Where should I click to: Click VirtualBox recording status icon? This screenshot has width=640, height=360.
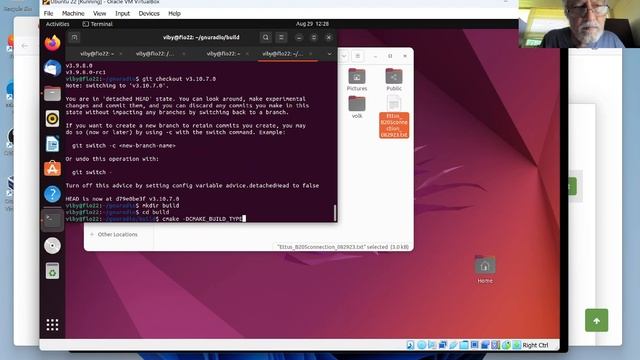485,345
